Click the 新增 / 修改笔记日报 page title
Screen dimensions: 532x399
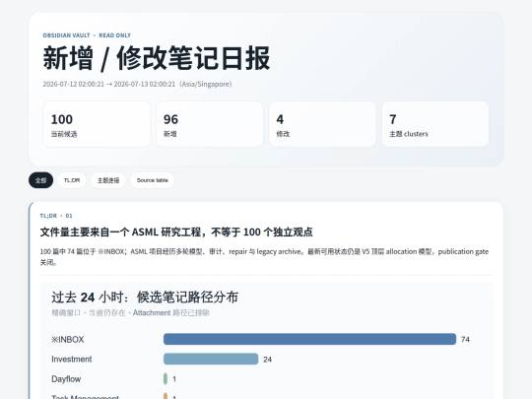point(157,58)
